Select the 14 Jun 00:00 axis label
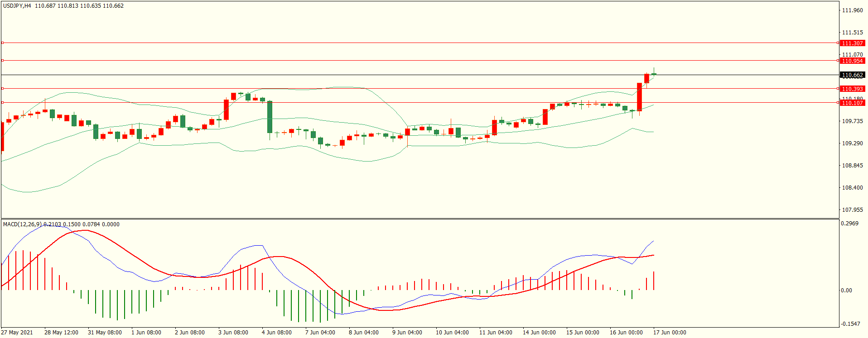This screenshot has width=868, height=338. [x=539, y=333]
